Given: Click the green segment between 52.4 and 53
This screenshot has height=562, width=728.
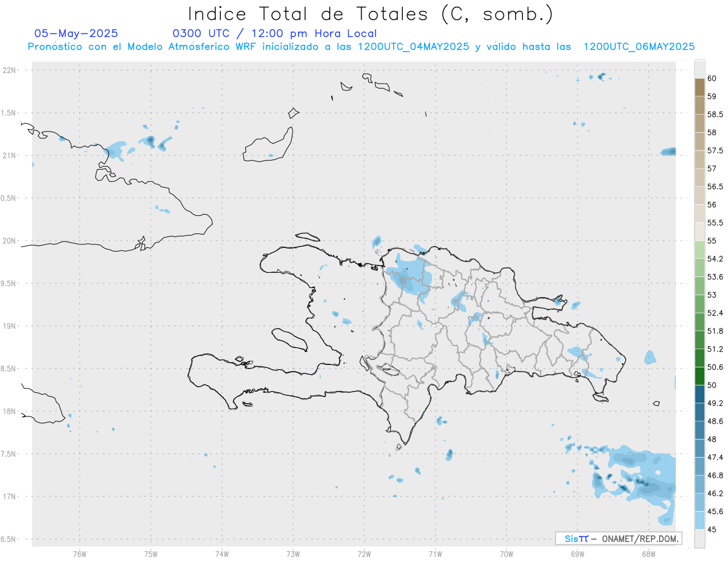Looking at the screenshot, I should coord(699,304).
